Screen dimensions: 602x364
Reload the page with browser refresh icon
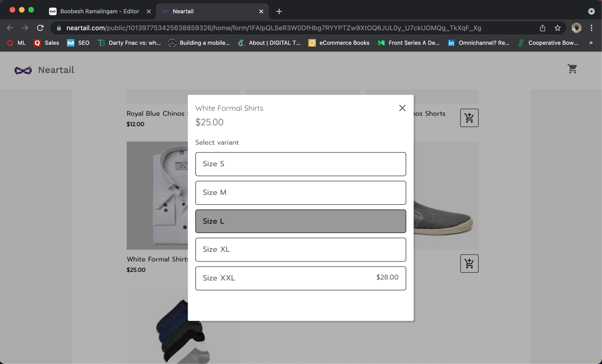[x=40, y=28]
